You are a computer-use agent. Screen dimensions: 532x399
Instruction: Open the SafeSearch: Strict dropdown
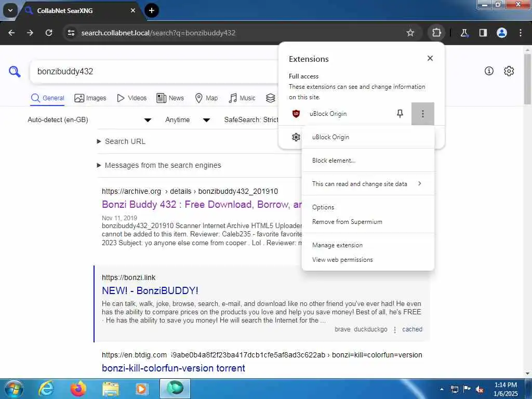[x=251, y=120]
